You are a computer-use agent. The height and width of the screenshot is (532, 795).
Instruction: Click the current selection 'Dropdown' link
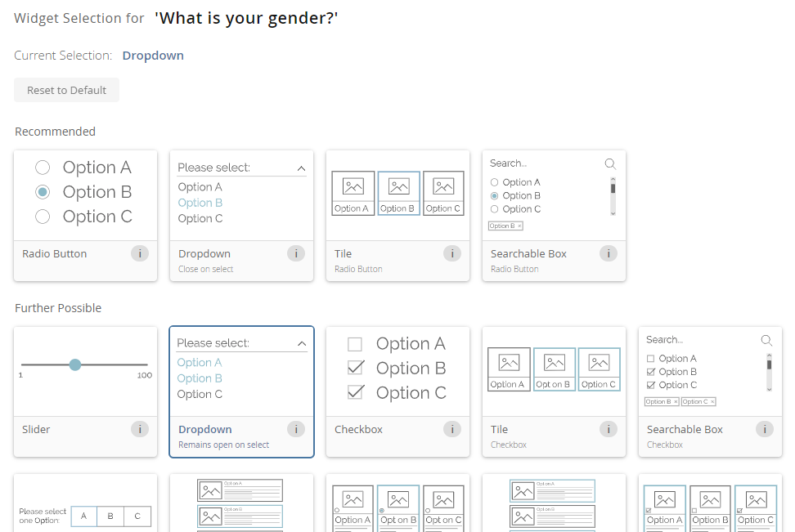tap(153, 56)
